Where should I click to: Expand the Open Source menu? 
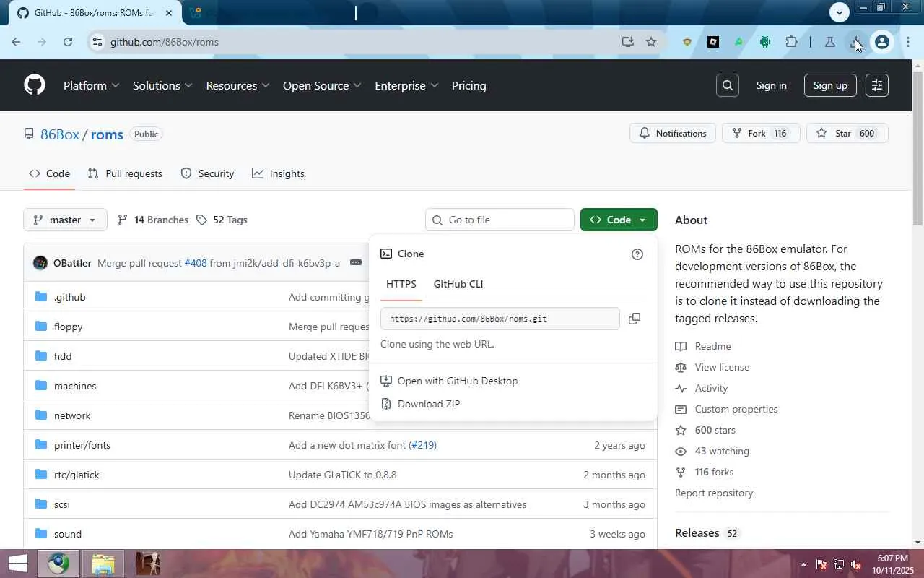point(322,85)
